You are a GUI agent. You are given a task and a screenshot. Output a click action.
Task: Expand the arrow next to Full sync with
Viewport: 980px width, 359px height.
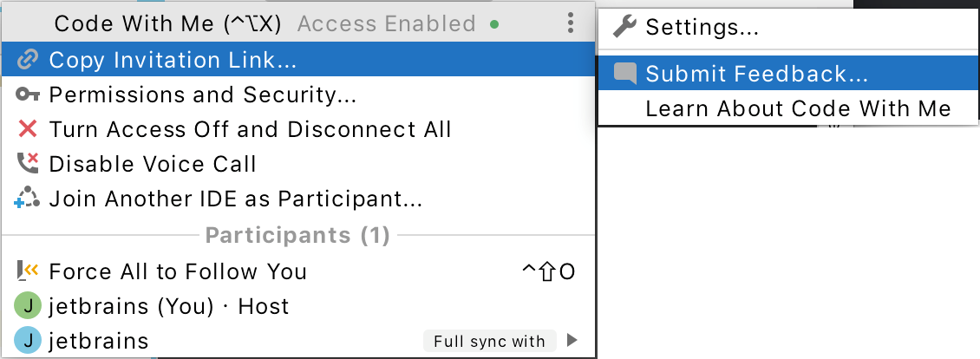click(571, 340)
